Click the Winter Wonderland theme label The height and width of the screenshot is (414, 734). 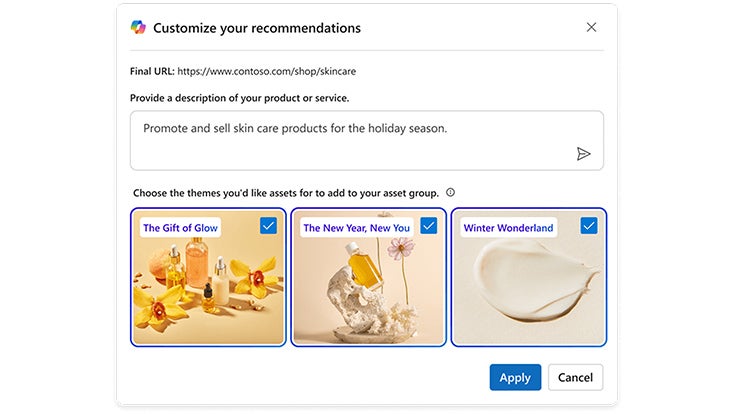tap(508, 228)
